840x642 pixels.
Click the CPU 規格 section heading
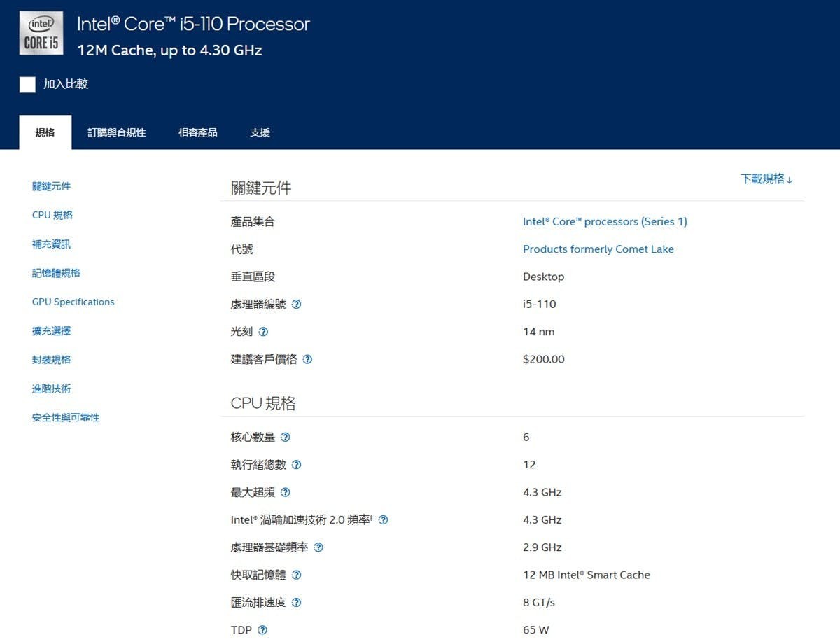[263, 403]
